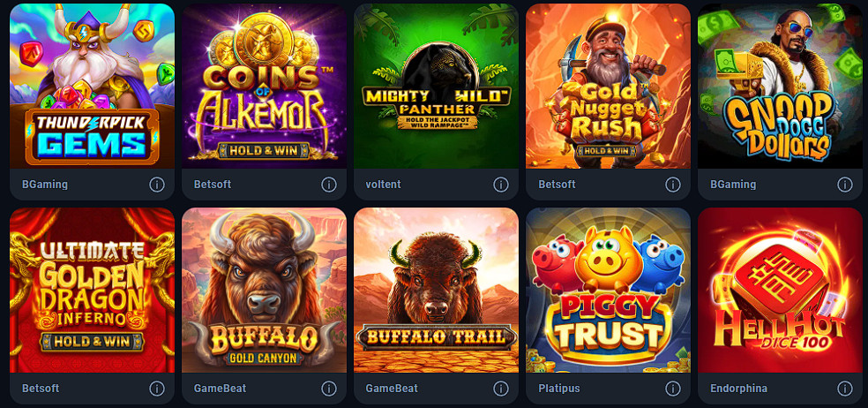Viewport: 868px width, 408px height.
Task: Launch Thunderpick Gems game thumbnail
Action: pos(92,86)
